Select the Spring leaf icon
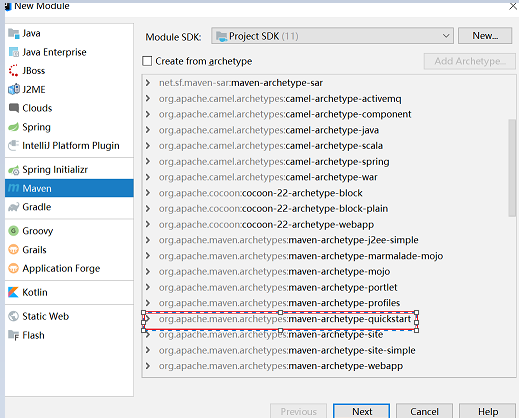This screenshot has width=519, height=418. tap(14, 127)
